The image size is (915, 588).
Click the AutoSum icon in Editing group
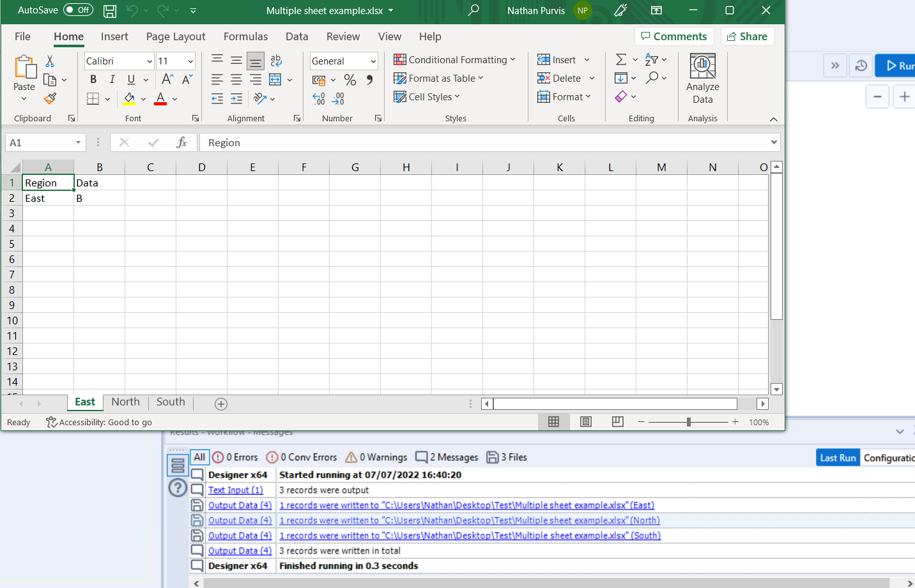(x=620, y=59)
